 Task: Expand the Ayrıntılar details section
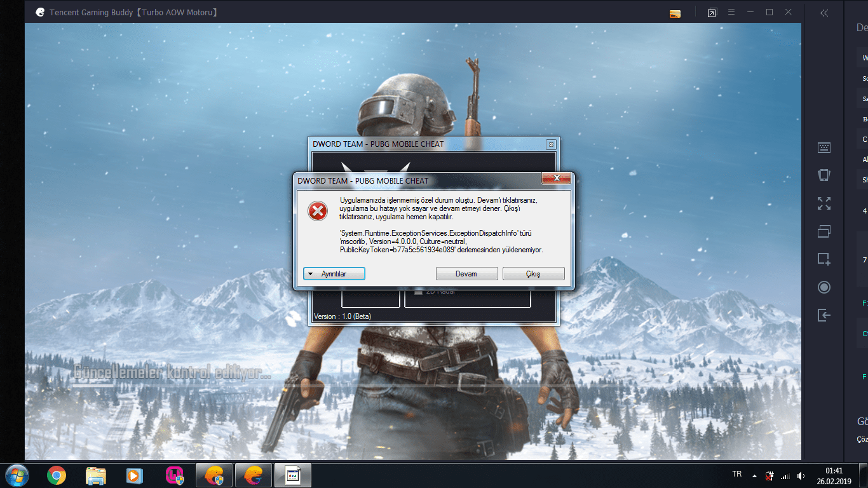click(334, 274)
